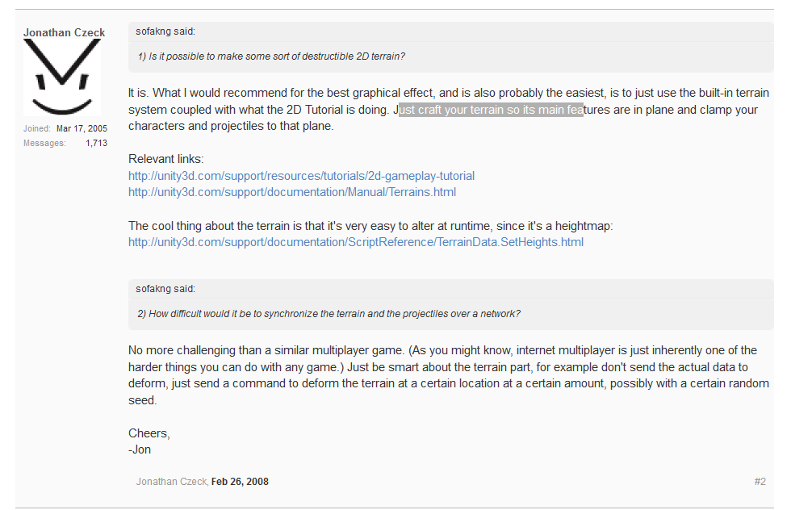
Task: Open Jonathan Czeck's profile from sidebar username
Action: pos(64,33)
